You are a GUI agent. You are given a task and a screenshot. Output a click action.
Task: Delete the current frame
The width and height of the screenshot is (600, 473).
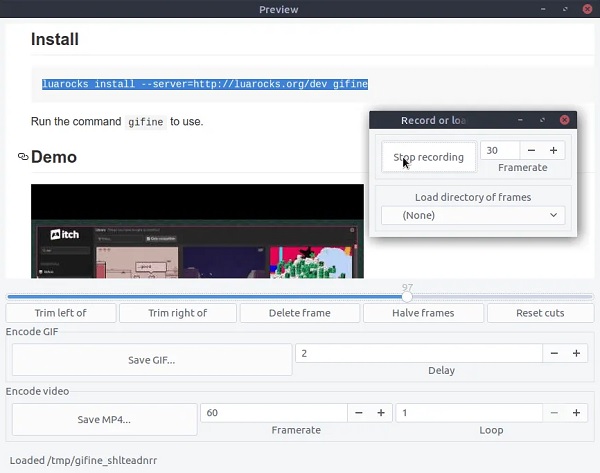click(300, 313)
